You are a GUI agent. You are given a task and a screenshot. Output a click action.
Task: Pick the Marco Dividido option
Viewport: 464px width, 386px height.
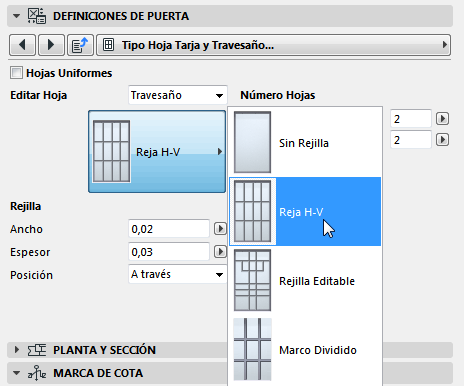305,350
